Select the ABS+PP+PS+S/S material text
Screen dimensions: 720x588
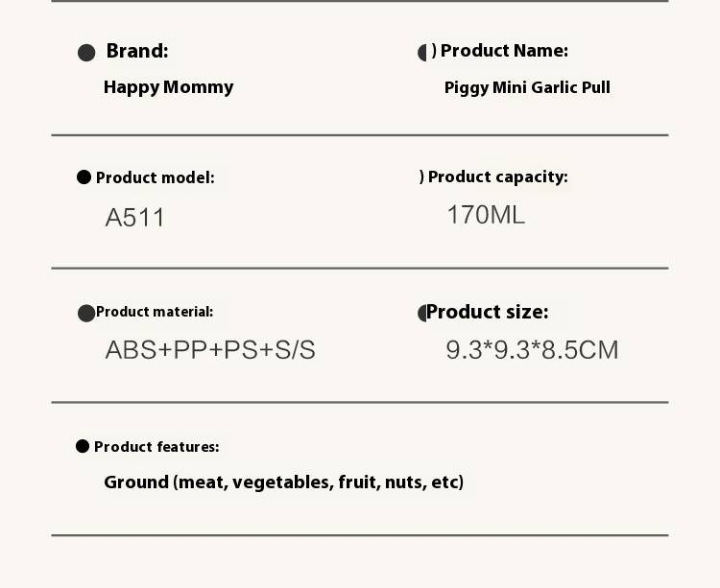point(210,350)
